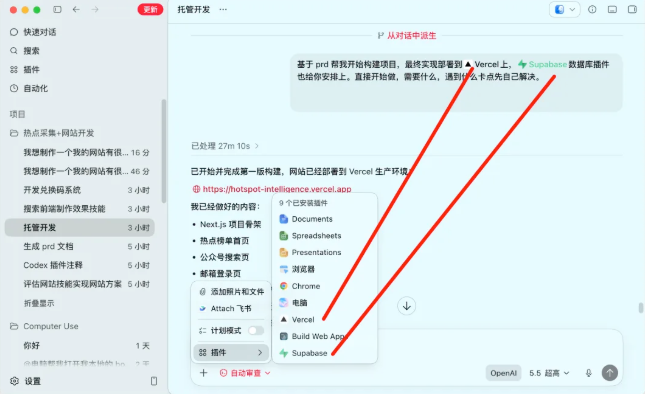Open the dropdown at top right toolbar
Viewport: 645px width, 394px height.
click(564, 9)
